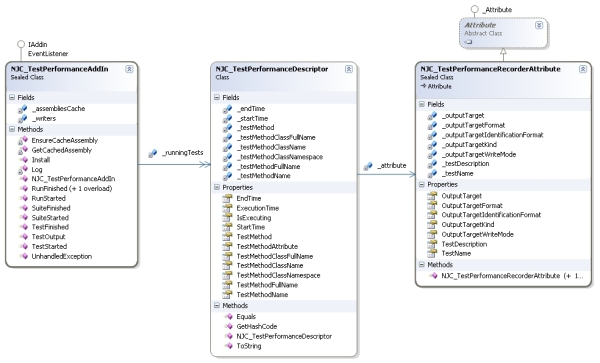Collapse the NJC_TestPerformanceRecorderAttribute class box
The image size is (600, 363).
point(582,69)
